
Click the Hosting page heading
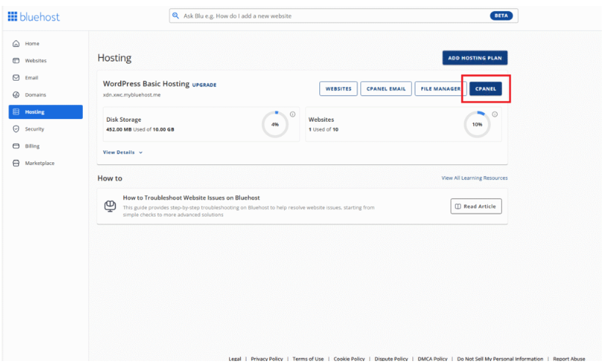click(114, 58)
